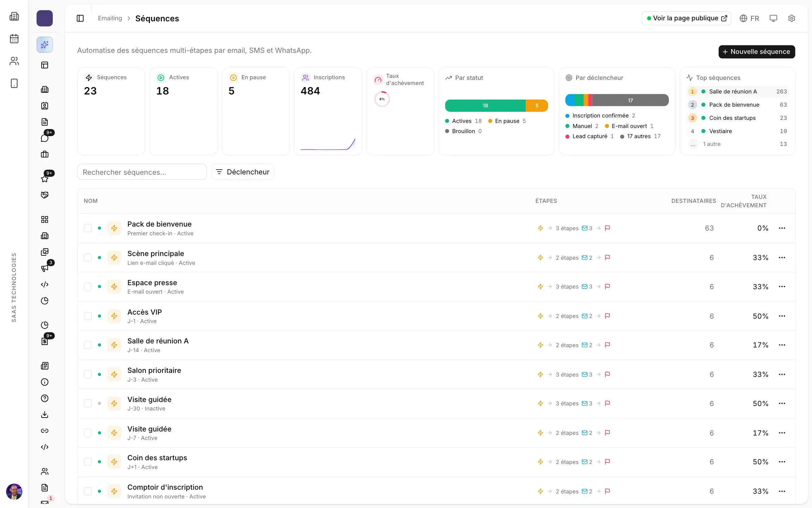812x508 pixels.
Task: Open the chat bubble icon with 9+ badge
Action: [x=45, y=138]
